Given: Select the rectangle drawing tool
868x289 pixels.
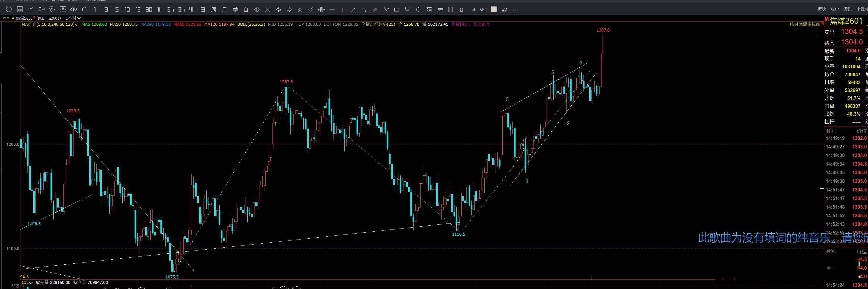Looking at the screenshot, I should [x=397, y=10].
